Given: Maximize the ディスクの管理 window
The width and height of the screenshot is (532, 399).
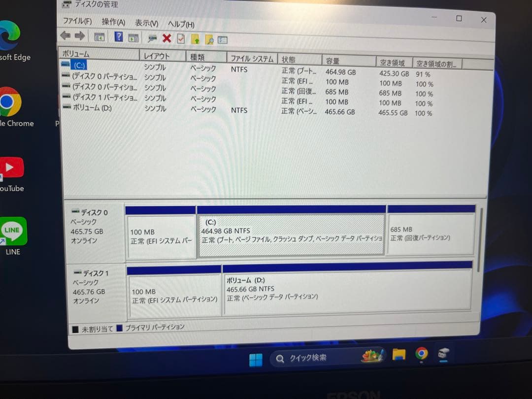Looking at the screenshot, I should pos(459,18).
